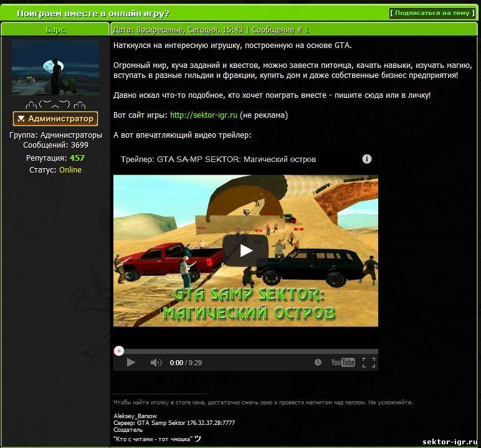
Task: Mute the video with the speaker icon
Action: (x=156, y=363)
